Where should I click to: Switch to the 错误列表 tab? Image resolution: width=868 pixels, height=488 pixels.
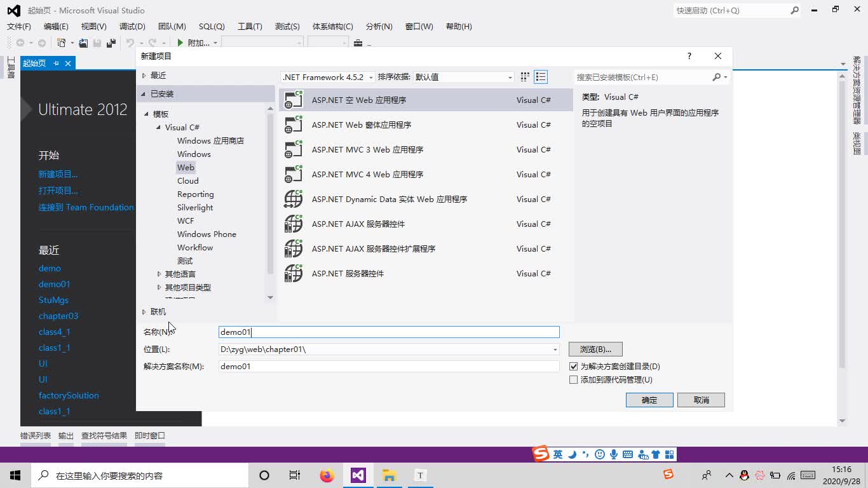pos(36,435)
